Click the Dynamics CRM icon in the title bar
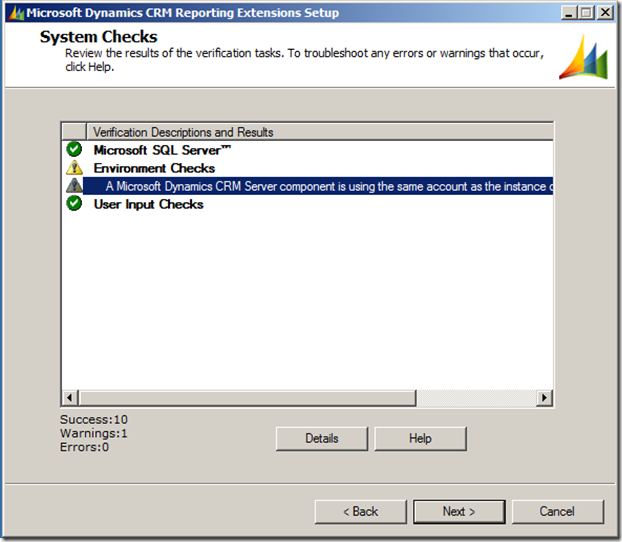The width and height of the screenshot is (622, 542). tap(16, 13)
